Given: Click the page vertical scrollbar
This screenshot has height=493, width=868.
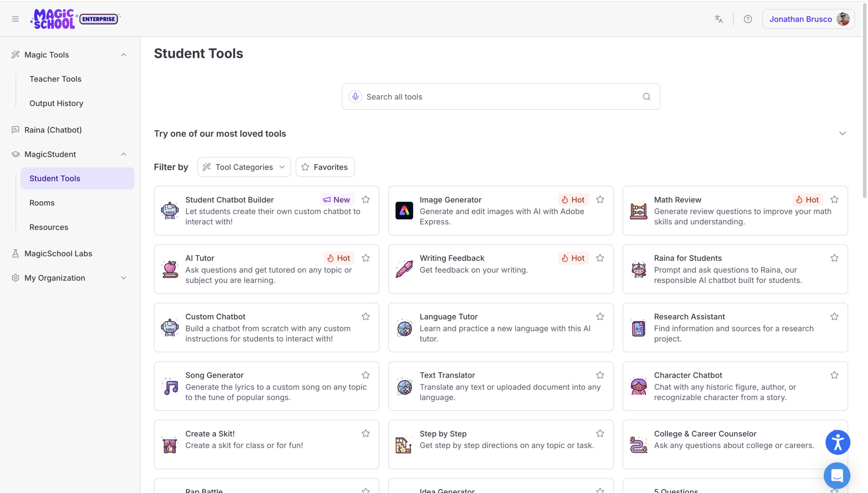Looking at the screenshot, I should pos(864,102).
